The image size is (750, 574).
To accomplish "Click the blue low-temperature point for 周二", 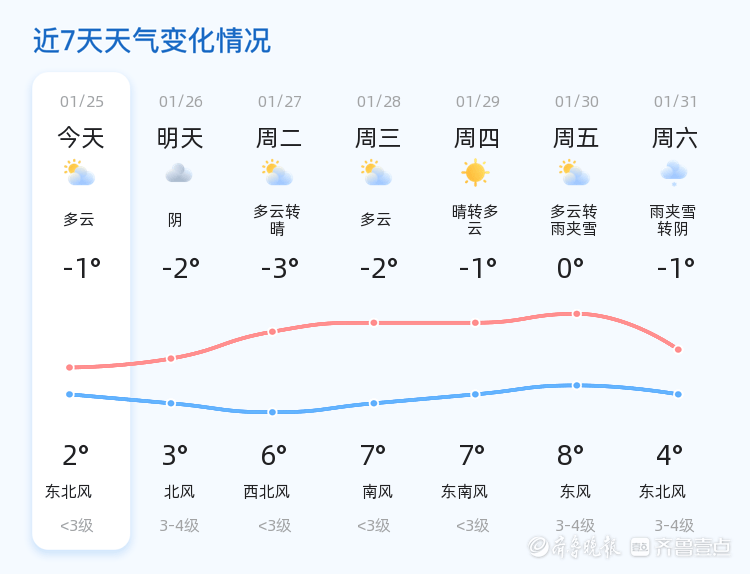I will coord(272,412).
